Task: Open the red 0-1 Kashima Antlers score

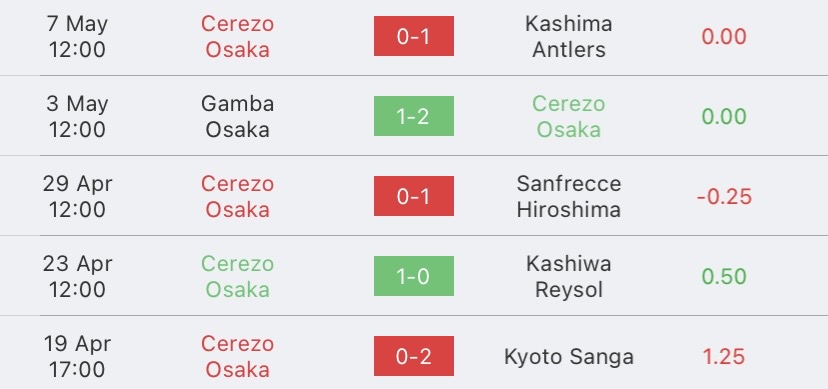Action: point(413,36)
